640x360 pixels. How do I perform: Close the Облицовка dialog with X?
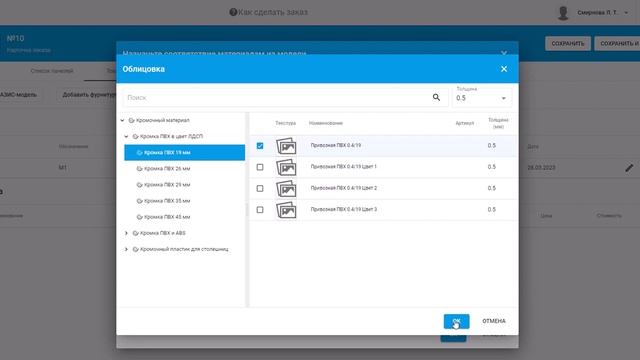[504, 69]
